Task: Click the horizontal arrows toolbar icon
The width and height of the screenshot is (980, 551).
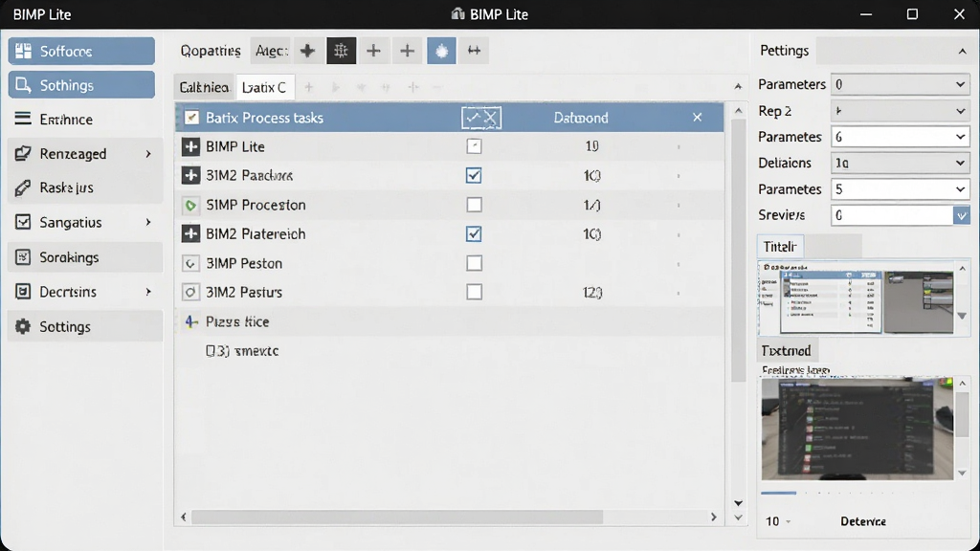Action: click(474, 51)
